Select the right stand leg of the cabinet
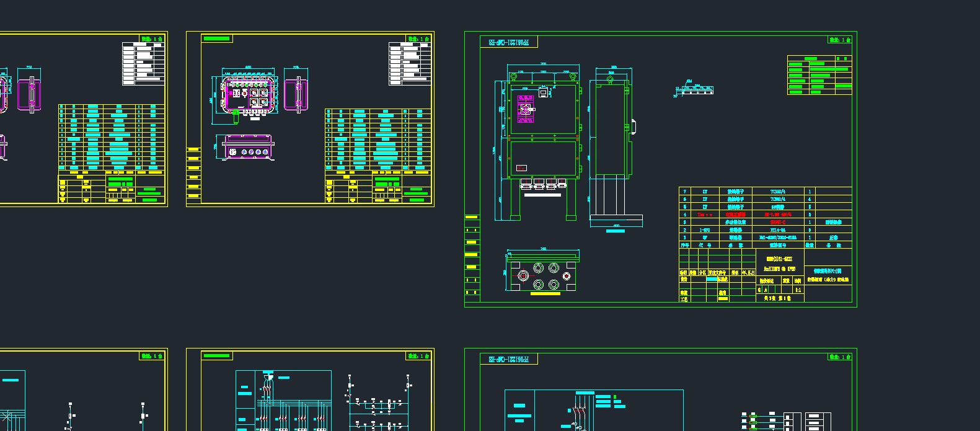 click(x=572, y=199)
